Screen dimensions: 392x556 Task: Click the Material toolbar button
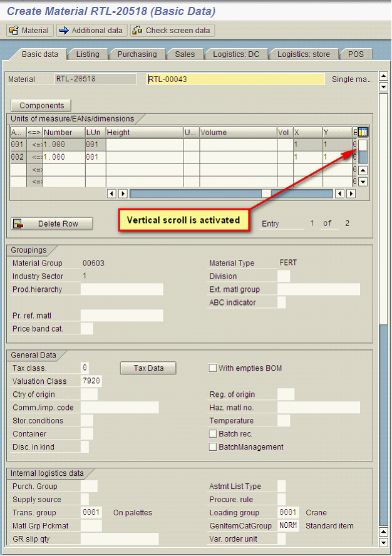tap(29, 31)
